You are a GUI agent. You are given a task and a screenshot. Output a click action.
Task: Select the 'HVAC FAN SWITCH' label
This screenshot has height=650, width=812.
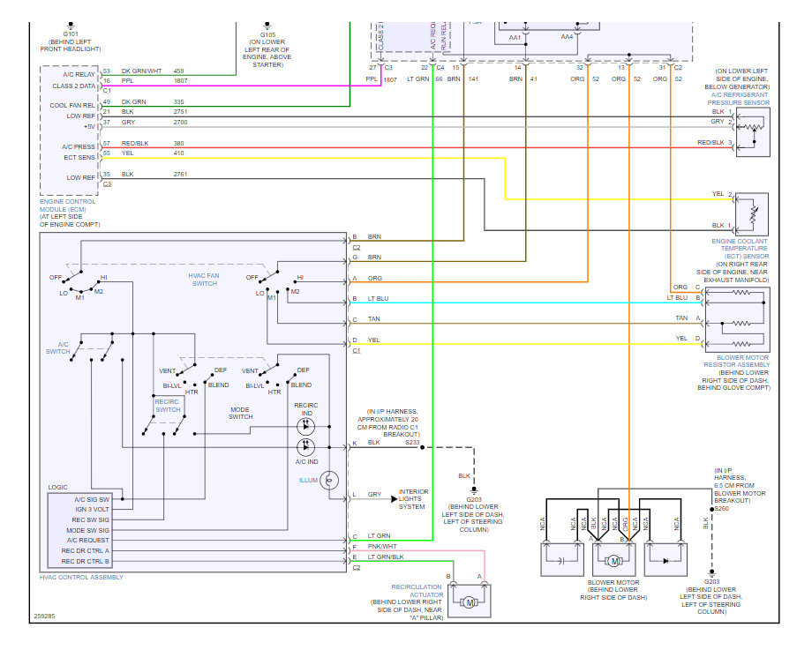pos(204,280)
